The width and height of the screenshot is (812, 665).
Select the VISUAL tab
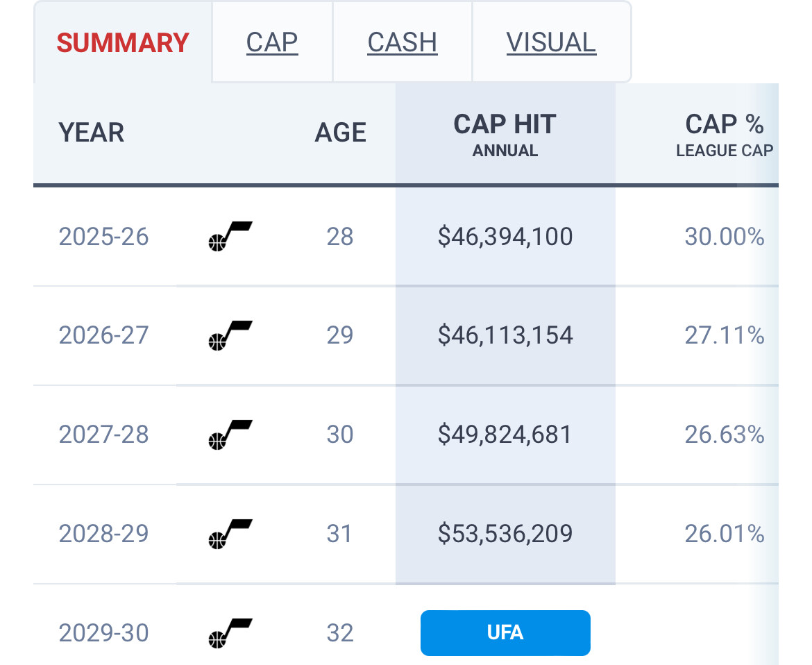pyautogui.click(x=551, y=42)
